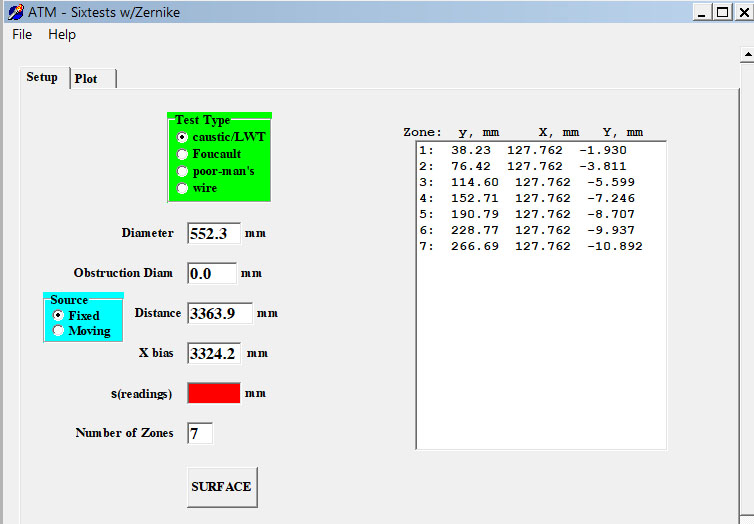Click the red s(readings) field
754x524 pixels.
[x=214, y=393]
